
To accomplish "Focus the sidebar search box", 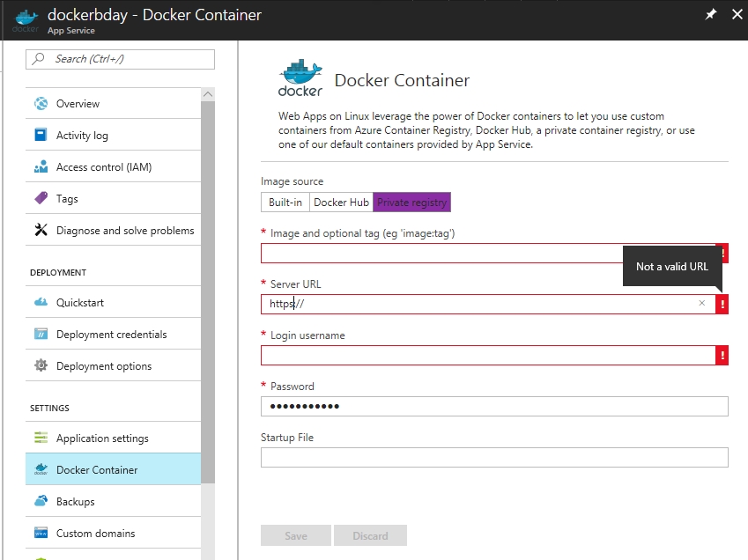I will point(120,59).
